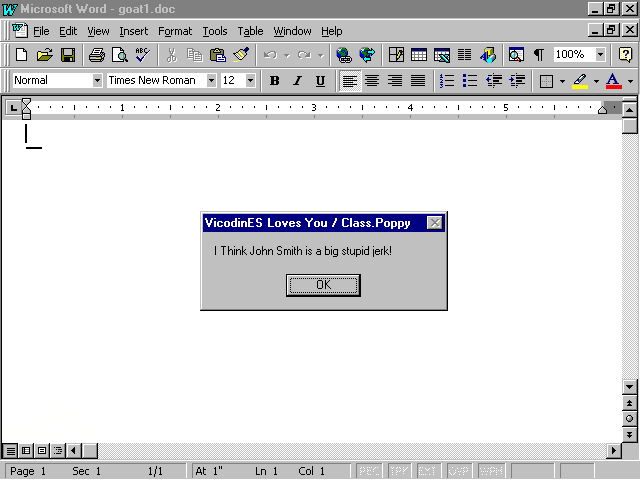Center align text
640x480 pixels.
372,80
